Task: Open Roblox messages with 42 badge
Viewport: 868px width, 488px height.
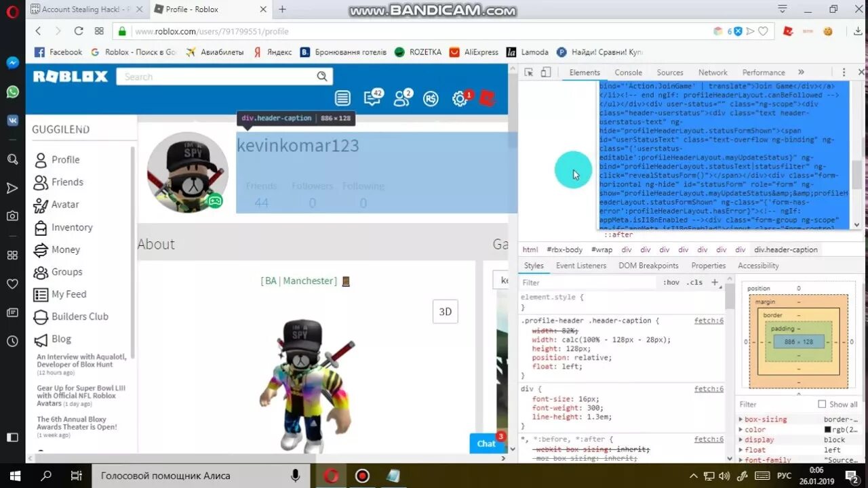Action: [x=372, y=98]
